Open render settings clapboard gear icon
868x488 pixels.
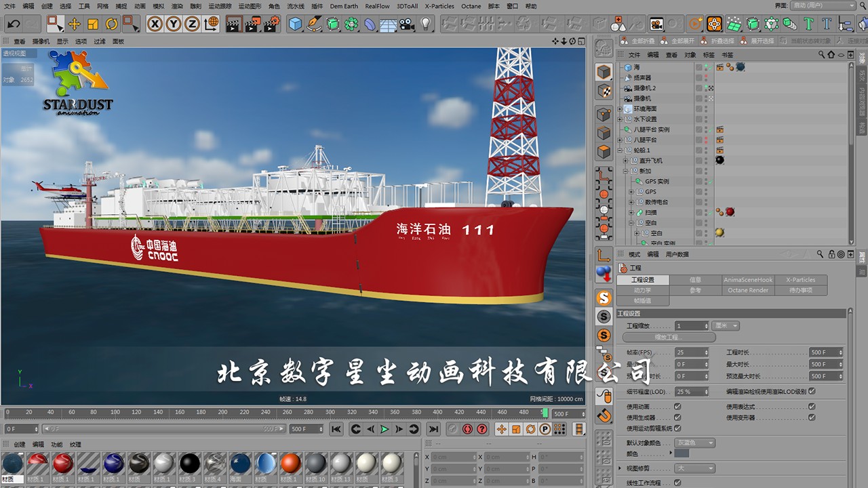click(x=271, y=24)
